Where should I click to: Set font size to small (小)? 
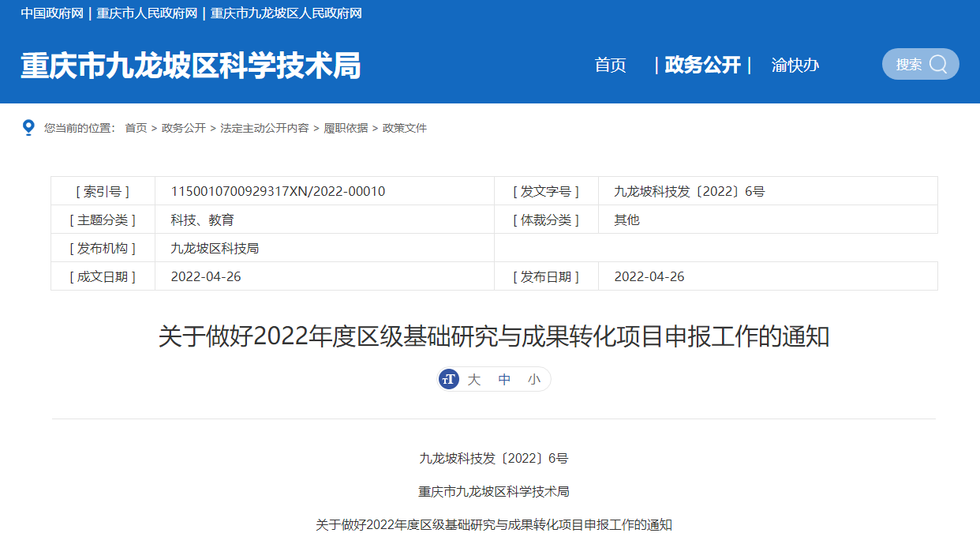coord(534,380)
